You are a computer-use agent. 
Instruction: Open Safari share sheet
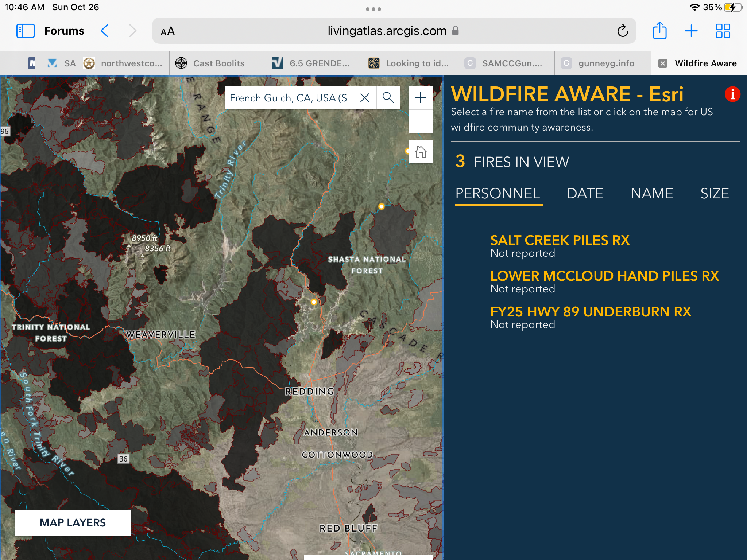tap(659, 31)
